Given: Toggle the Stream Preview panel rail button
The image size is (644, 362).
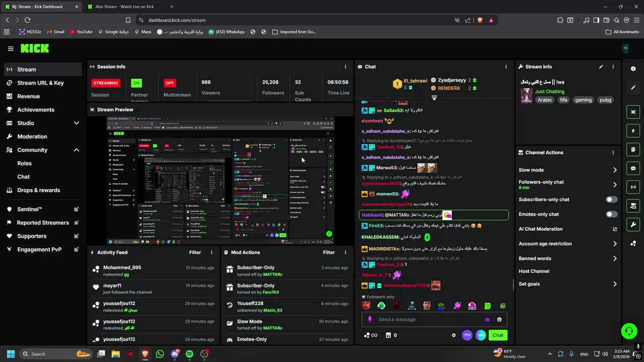Looking at the screenshot, I should click(x=633, y=112).
